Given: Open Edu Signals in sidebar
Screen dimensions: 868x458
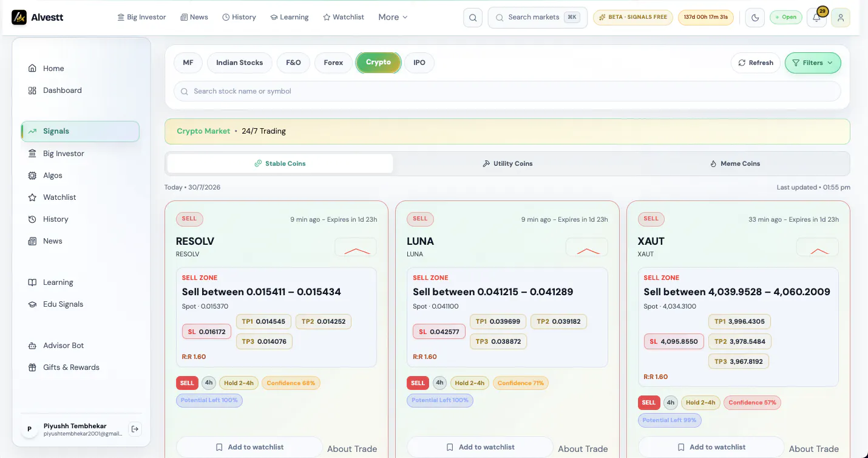Looking at the screenshot, I should [x=80, y=304].
